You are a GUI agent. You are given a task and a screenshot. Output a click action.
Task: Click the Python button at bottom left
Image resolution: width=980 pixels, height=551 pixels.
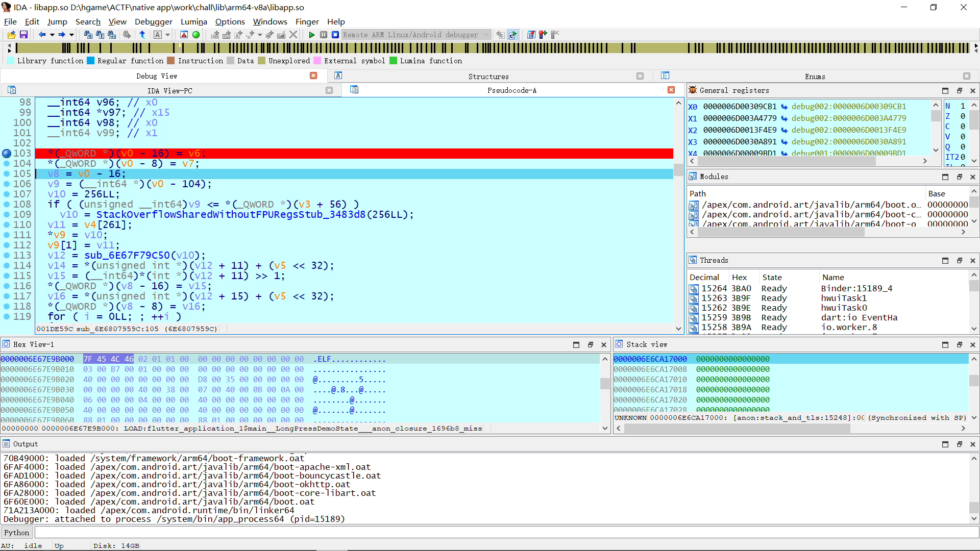(17, 532)
